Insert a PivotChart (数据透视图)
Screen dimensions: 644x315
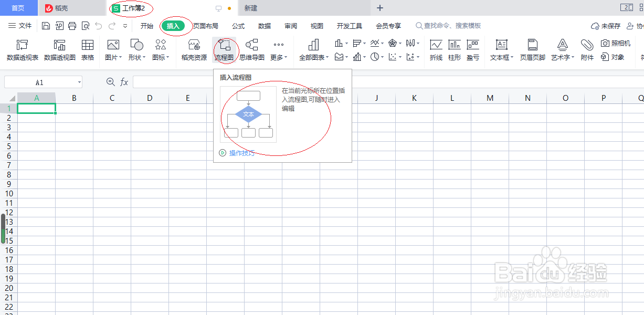pyautogui.click(x=59, y=50)
